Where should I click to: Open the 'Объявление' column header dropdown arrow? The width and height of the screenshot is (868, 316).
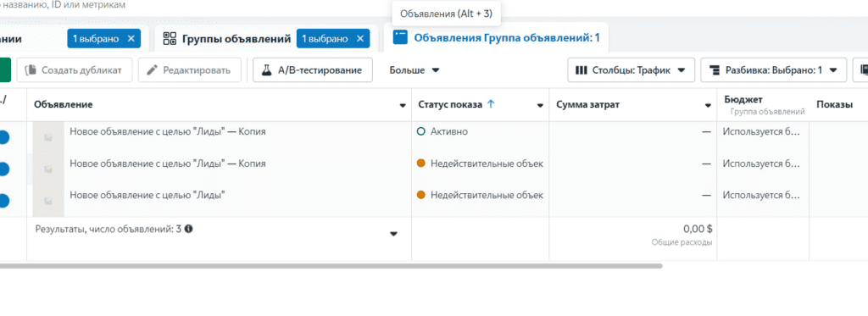click(x=403, y=105)
